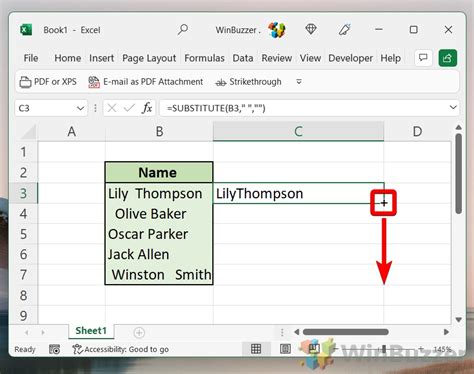
Task: Open the Formulas tab
Action: coord(204,58)
